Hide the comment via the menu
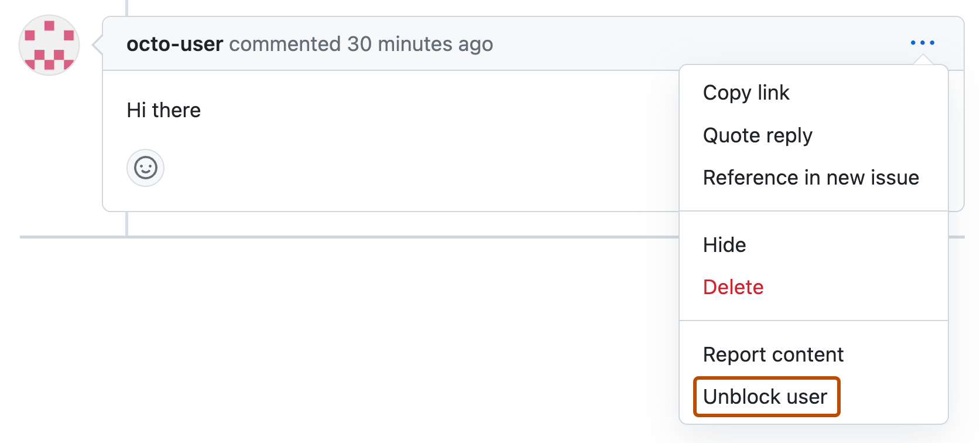This screenshot has height=443, width=980. [x=725, y=245]
